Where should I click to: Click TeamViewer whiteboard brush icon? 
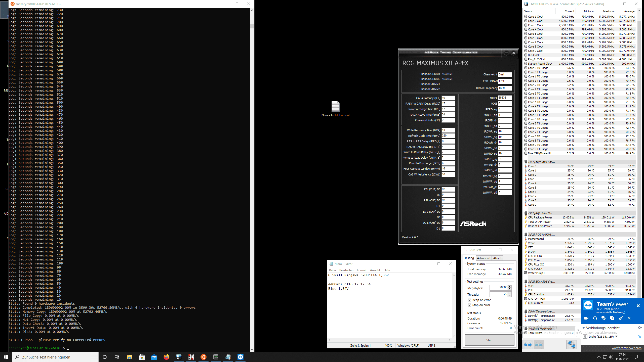pos(621,318)
